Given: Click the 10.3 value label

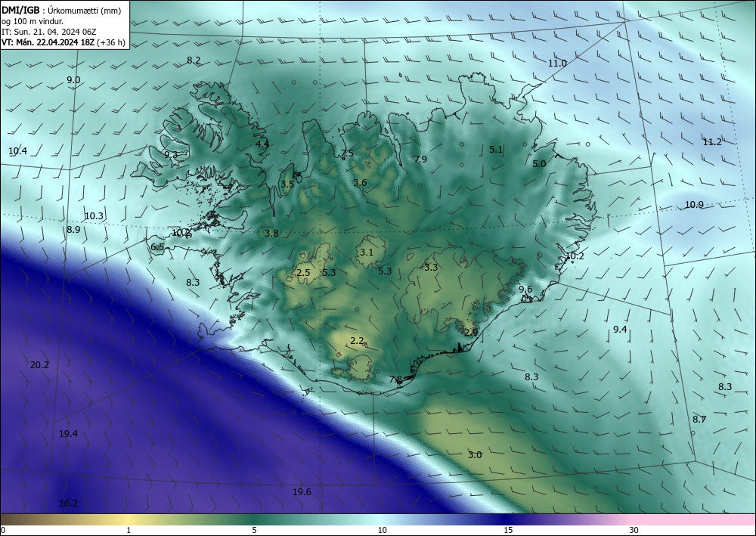Looking at the screenshot, I should click(94, 216).
